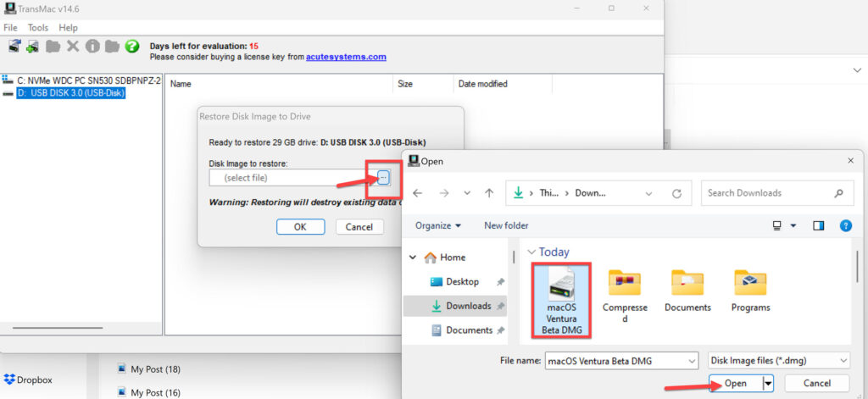Click the change view icon
This screenshot has height=399, width=868.
777,226
